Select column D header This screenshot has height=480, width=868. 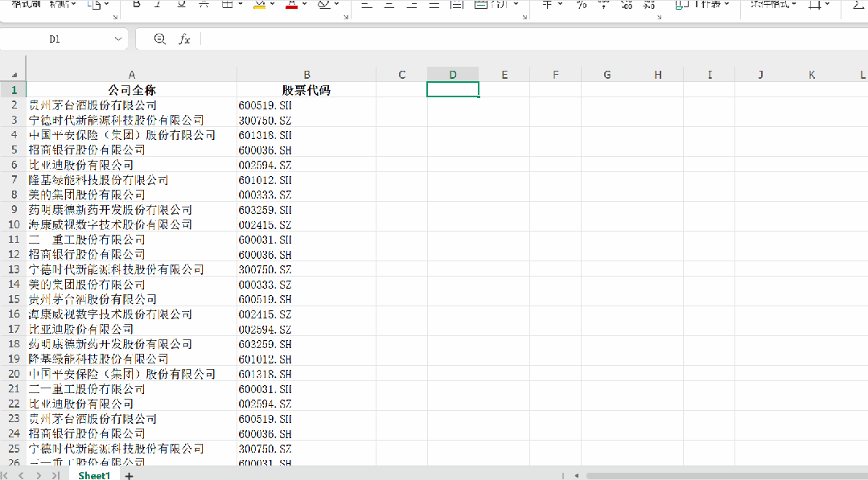pyautogui.click(x=453, y=75)
